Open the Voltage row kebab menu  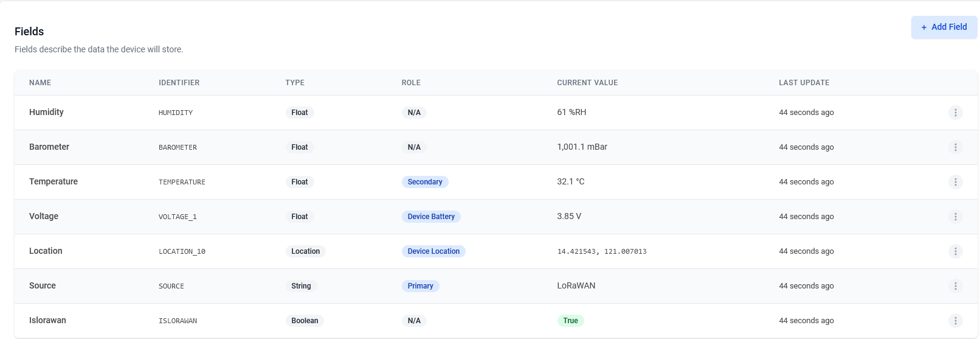pos(955,217)
